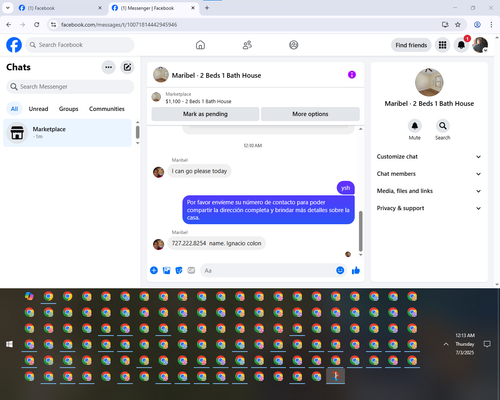Go back in browser history
Viewport: 500px width, 400px height.
tap(9, 25)
